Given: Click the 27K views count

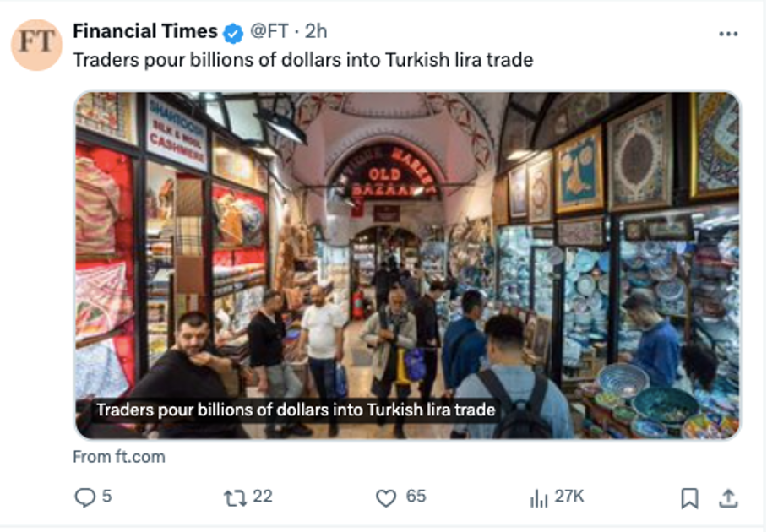Looking at the screenshot, I should click(x=569, y=497).
